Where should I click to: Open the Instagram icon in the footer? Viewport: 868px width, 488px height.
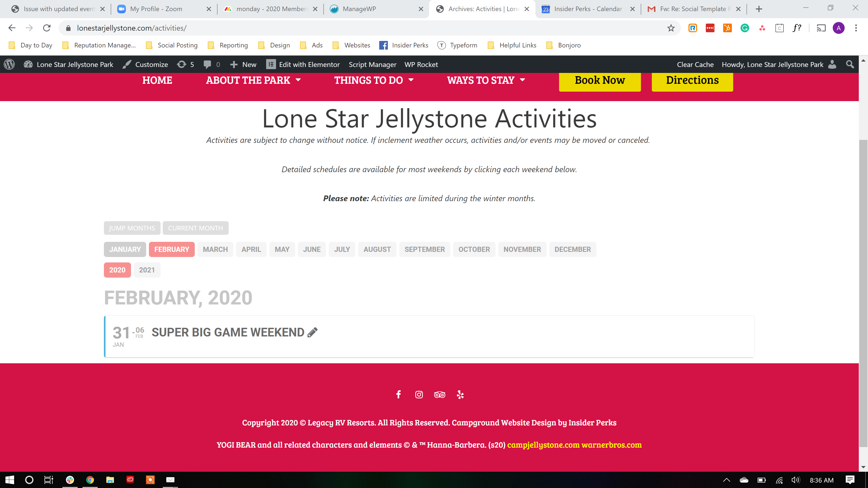(419, 394)
